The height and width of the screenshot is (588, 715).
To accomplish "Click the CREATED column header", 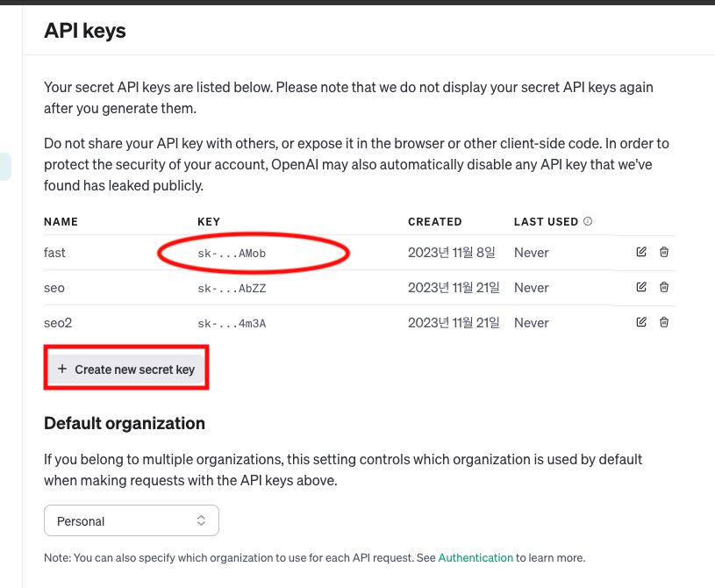I will [x=435, y=221].
